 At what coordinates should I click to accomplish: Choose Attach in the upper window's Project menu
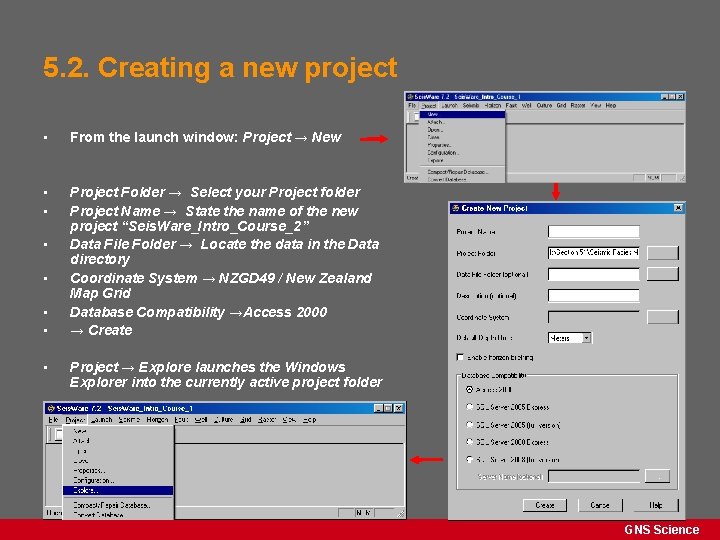(462, 122)
